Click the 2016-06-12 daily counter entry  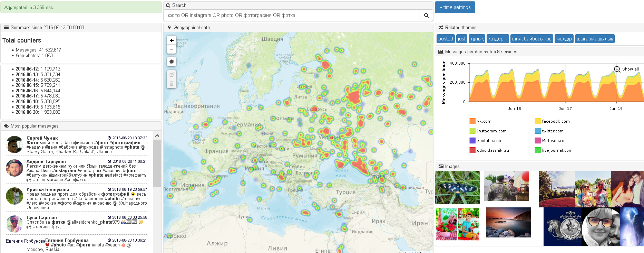click(38, 69)
